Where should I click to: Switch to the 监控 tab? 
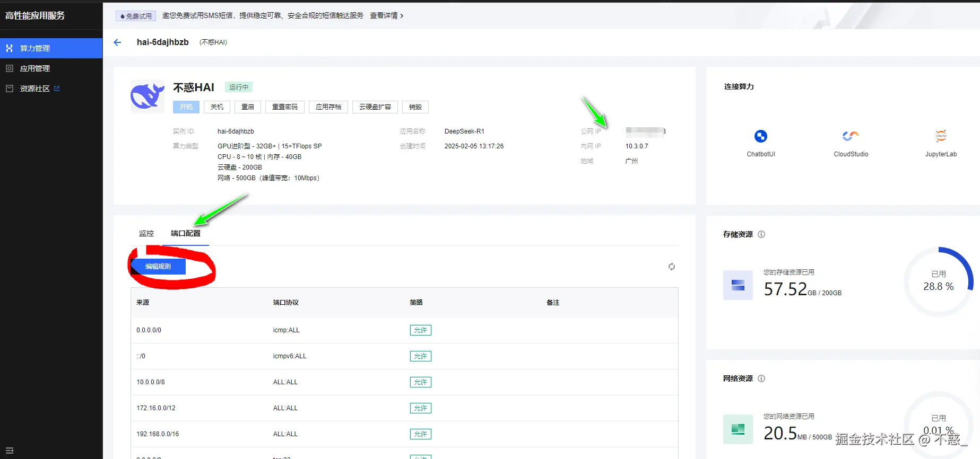coord(146,233)
